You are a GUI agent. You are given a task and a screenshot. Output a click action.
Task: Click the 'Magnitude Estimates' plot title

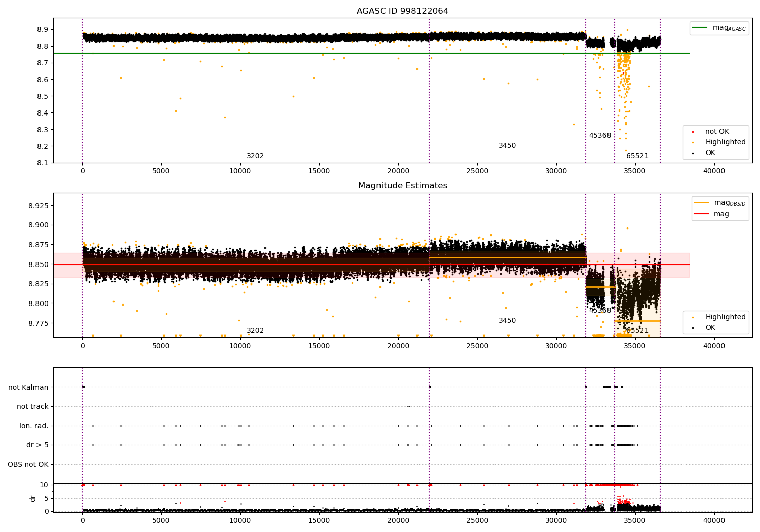402,186
